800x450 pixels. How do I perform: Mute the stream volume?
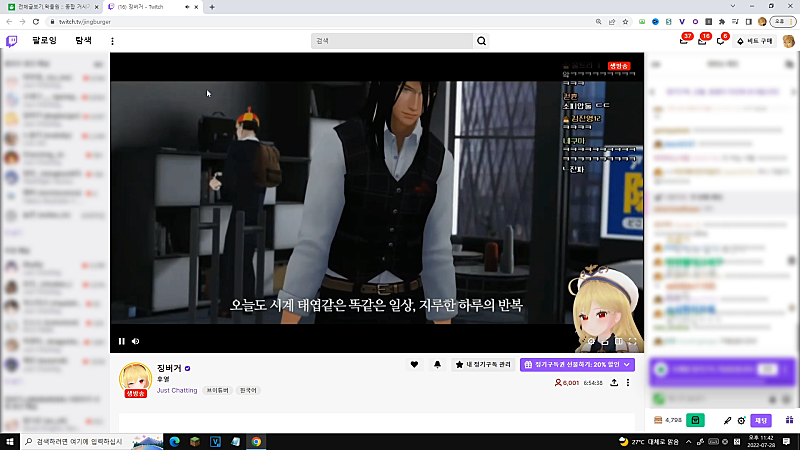(x=136, y=341)
